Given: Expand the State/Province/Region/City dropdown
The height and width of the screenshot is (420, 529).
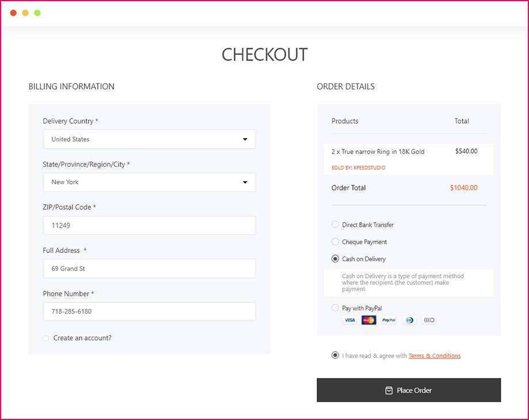Looking at the screenshot, I should [x=149, y=182].
